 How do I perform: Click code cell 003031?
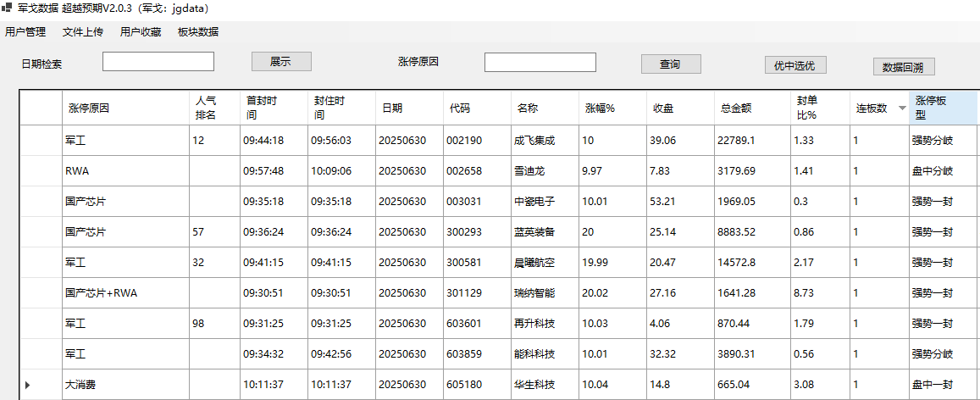click(x=477, y=202)
